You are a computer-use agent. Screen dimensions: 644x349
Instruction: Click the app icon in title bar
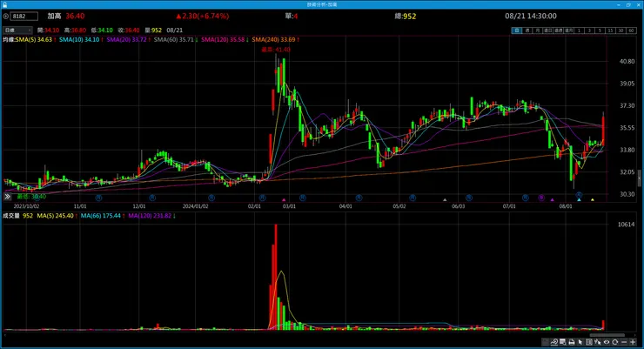[4, 4]
